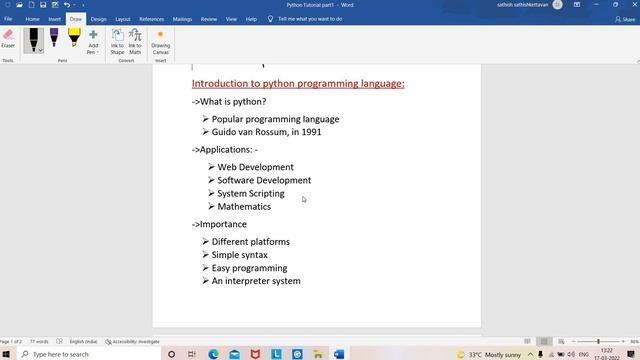This screenshot has height=360, width=640.
Task: Open black pen options dropdown arrow
Action: tap(41, 50)
